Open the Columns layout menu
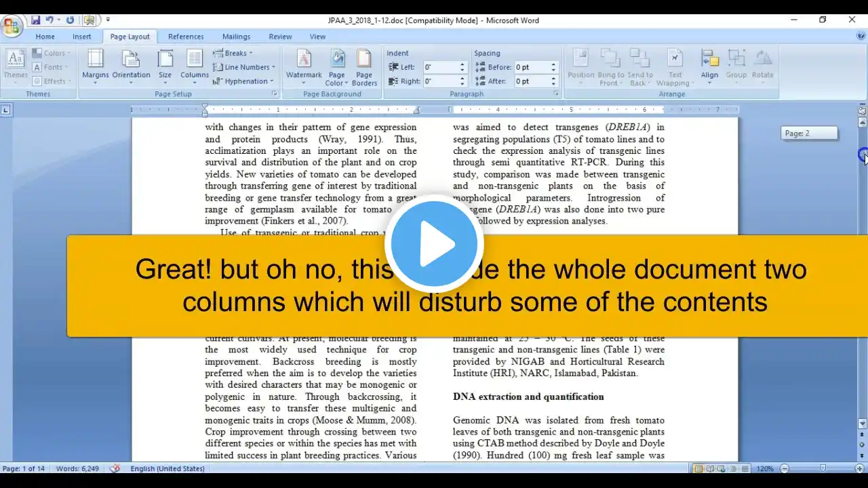 tap(195, 67)
